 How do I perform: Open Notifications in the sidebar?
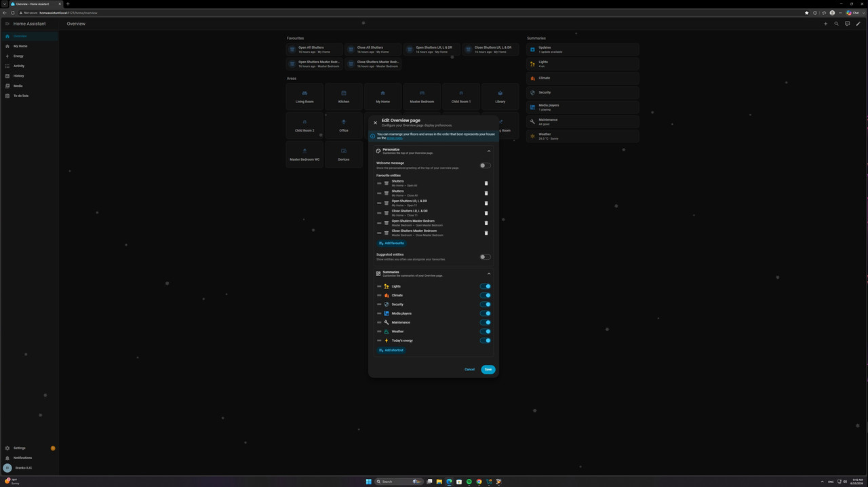[29, 458]
